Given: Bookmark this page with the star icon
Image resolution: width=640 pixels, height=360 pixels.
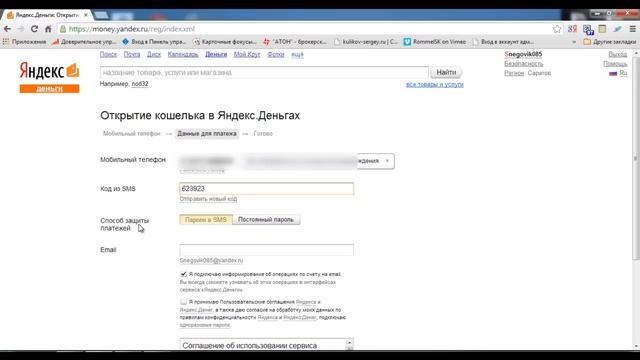Looking at the screenshot, I should point(557,29).
